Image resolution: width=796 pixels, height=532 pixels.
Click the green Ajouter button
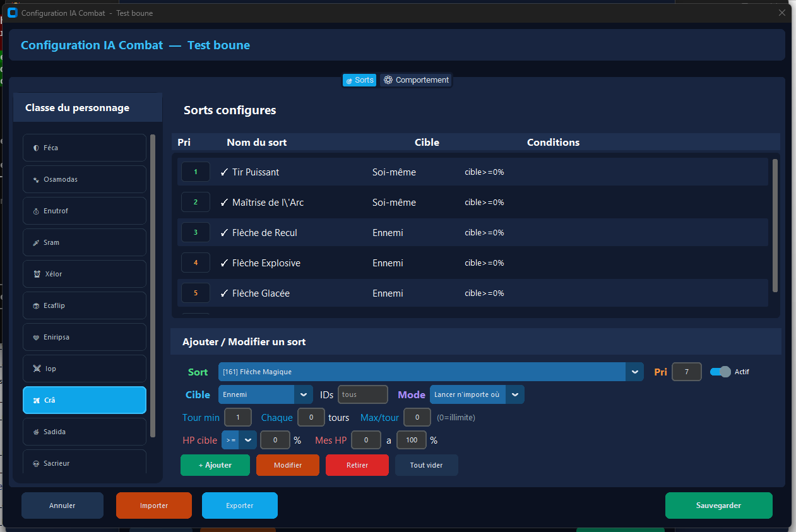tap(215, 465)
